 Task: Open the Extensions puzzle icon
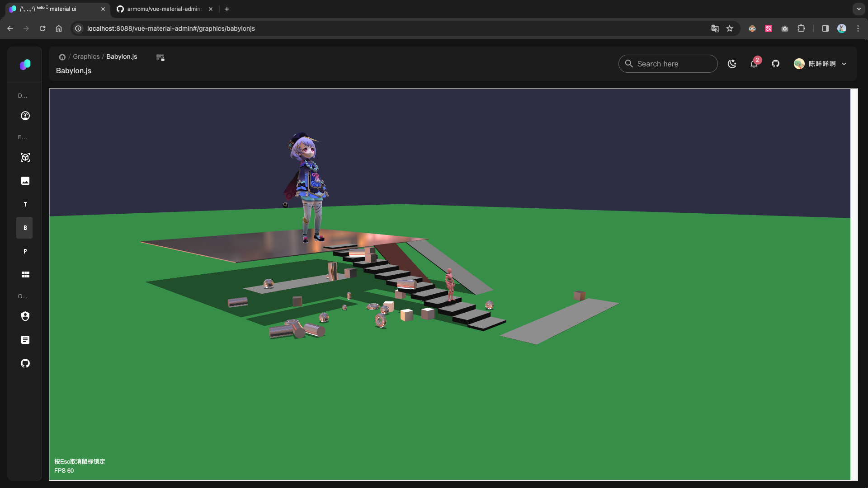click(x=801, y=28)
